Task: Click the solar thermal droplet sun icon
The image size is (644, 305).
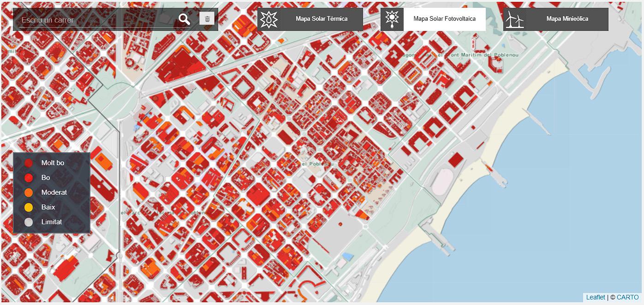Action: 268,19
